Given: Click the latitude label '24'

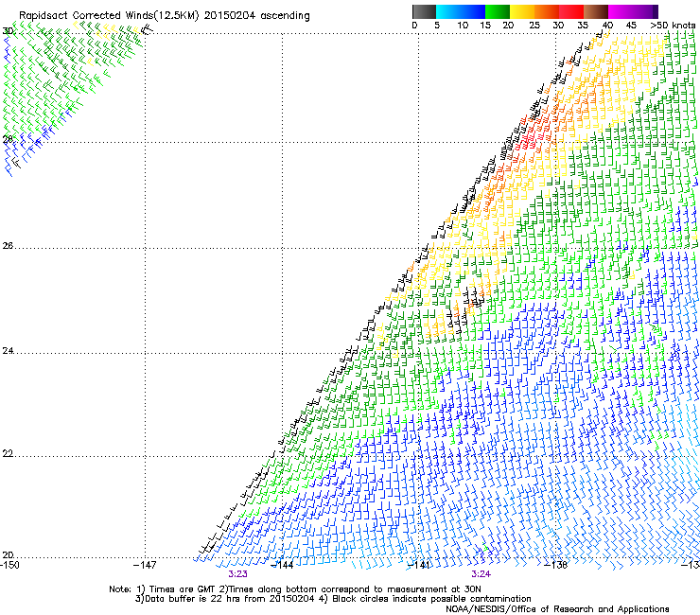Looking at the screenshot, I should [x=8, y=351].
